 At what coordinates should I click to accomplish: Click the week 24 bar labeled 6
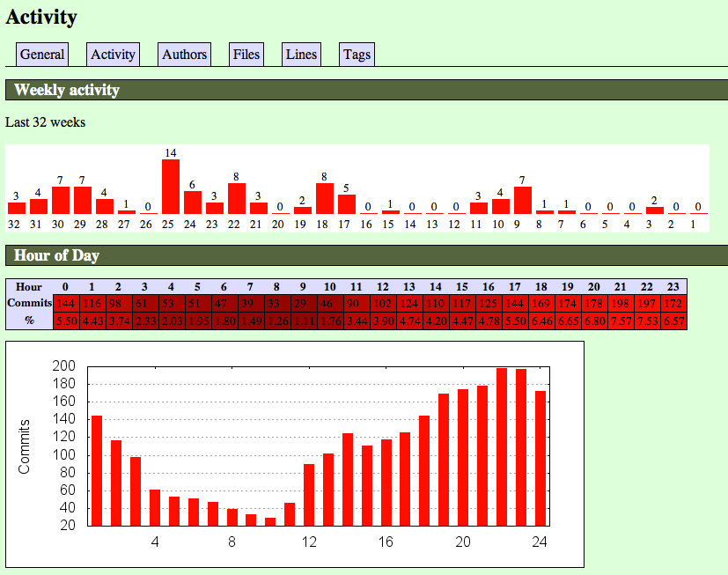click(193, 203)
